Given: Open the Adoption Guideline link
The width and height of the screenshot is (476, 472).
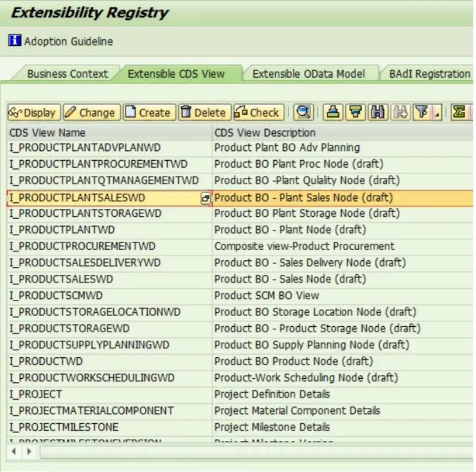Looking at the screenshot, I should point(69,41).
